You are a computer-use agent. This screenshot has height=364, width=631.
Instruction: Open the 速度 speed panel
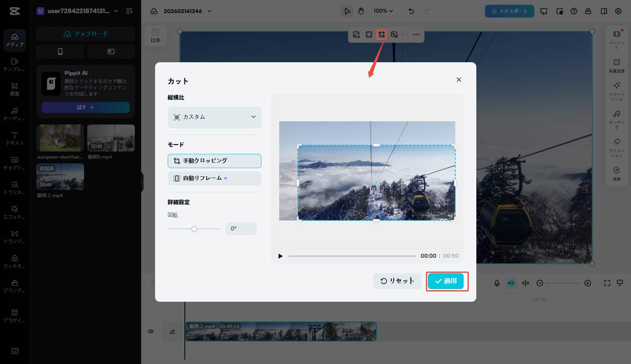pos(617,174)
